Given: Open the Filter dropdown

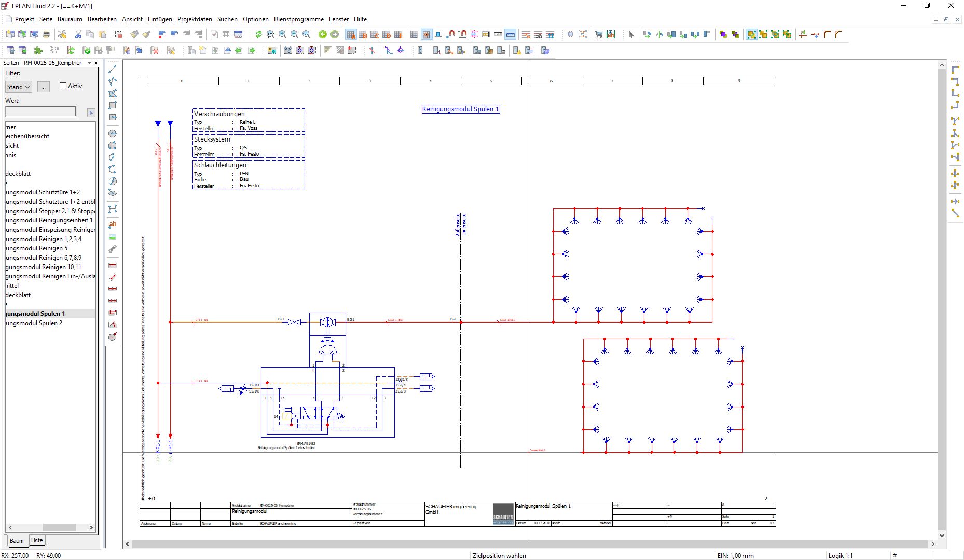Looking at the screenshot, I should (x=19, y=87).
